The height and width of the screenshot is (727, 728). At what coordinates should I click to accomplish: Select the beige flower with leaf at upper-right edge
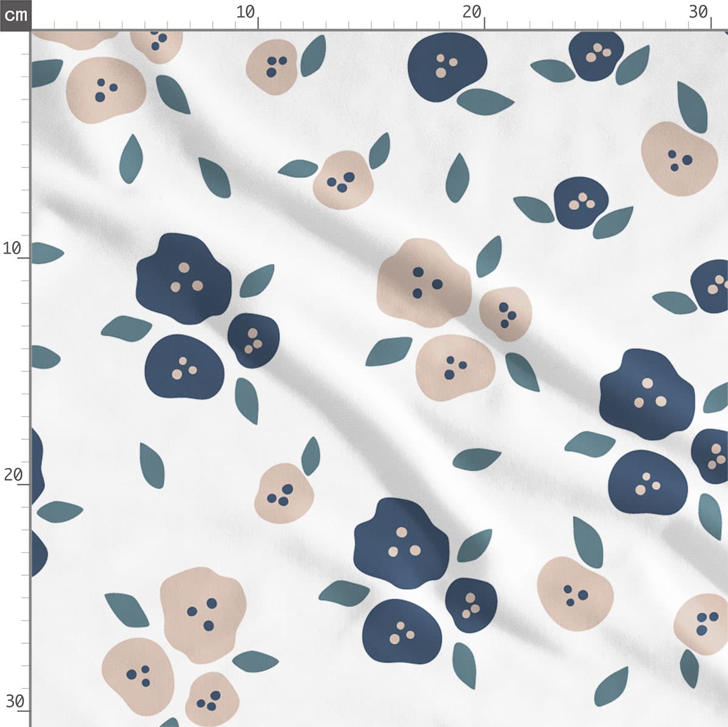tap(679, 159)
